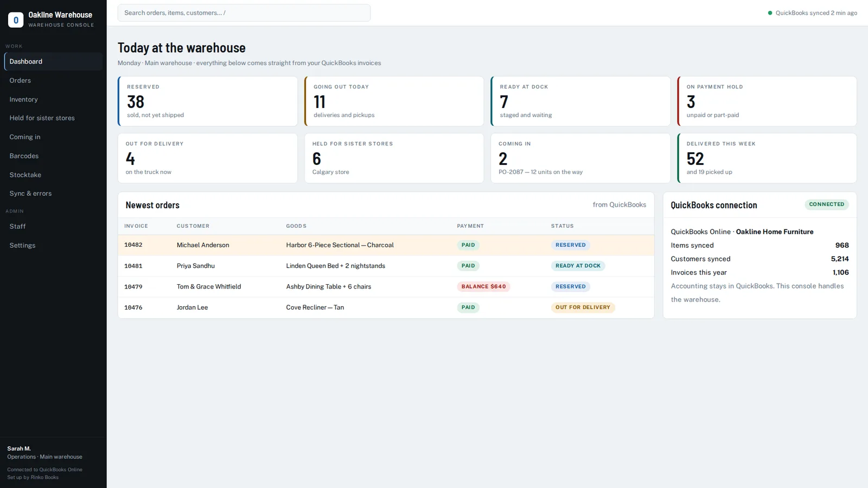
Task: Open Held for sister stores Calgary card
Action: coord(394,158)
